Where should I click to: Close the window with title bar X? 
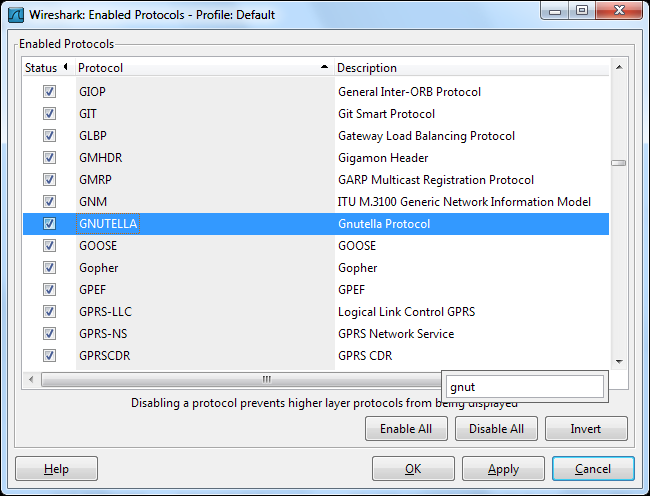[619, 10]
